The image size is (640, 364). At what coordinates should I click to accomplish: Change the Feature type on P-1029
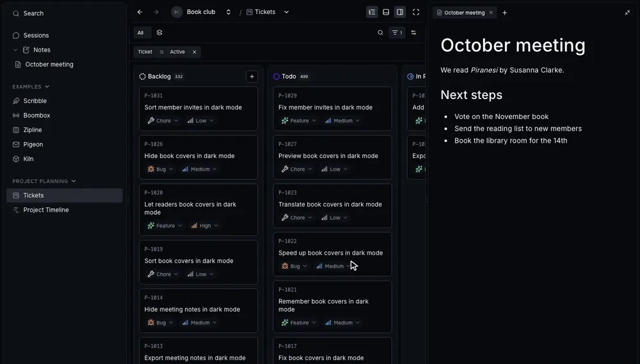(x=299, y=121)
